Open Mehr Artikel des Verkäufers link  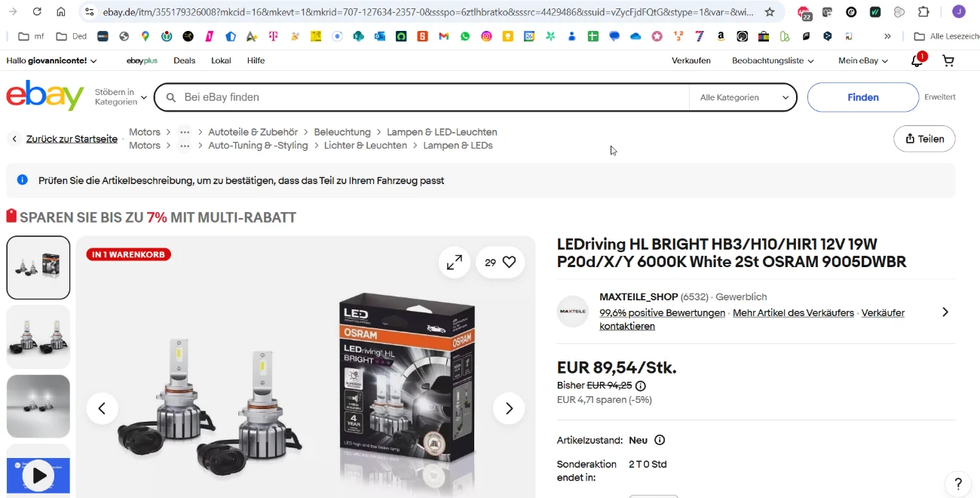pos(793,313)
